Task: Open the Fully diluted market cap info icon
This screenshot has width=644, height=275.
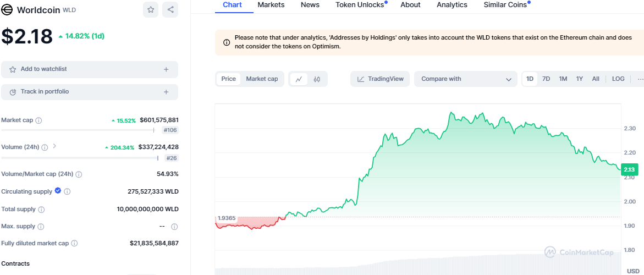Action: coord(74,243)
